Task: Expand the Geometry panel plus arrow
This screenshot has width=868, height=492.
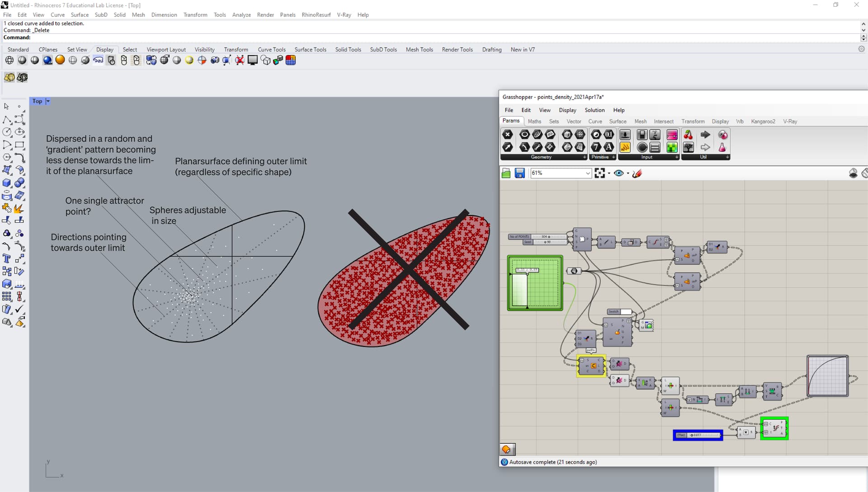Action: (584, 157)
